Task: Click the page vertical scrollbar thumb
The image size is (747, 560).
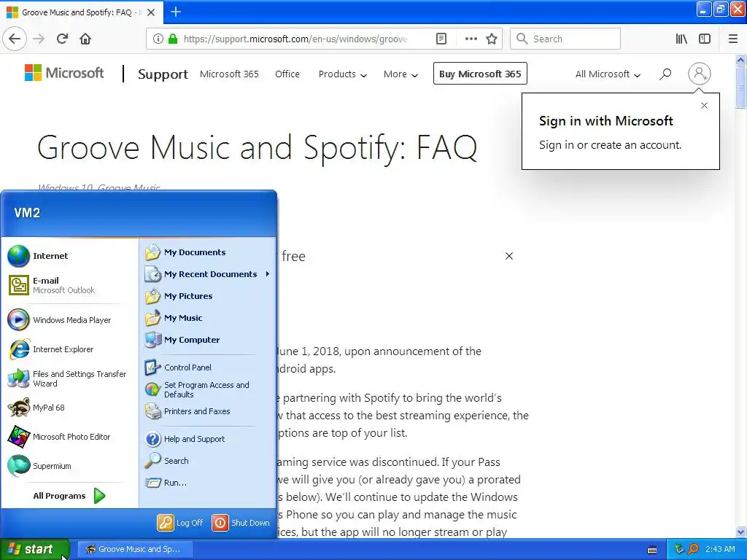Action: tap(740, 87)
